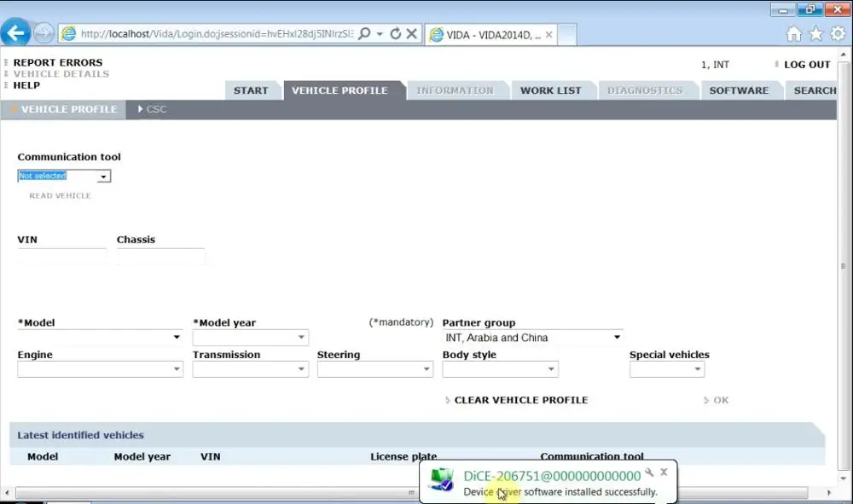Viewport: 853px width, 504px height.
Task: Open the HELP link
Action: (x=26, y=85)
